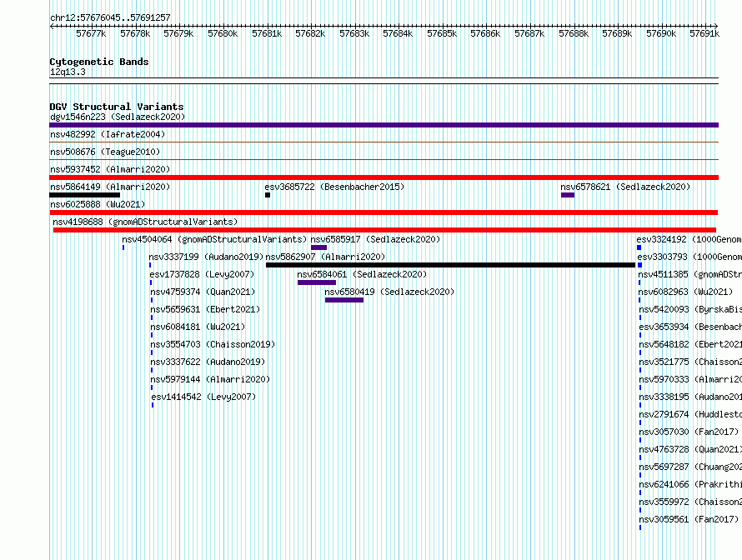The height and width of the screenshot is (560, 742).
Task: Open nsv5648182 variant label
Action: (690, 344)
